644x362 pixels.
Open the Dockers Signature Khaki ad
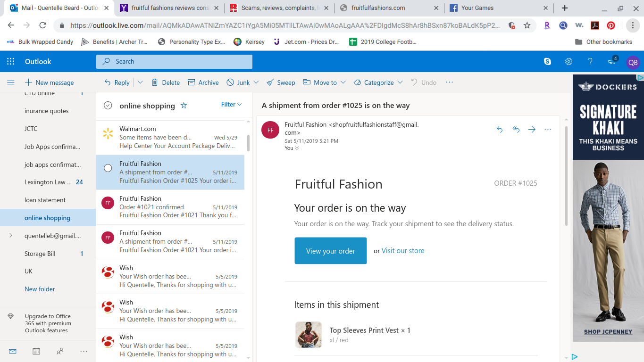pos(608,208)
